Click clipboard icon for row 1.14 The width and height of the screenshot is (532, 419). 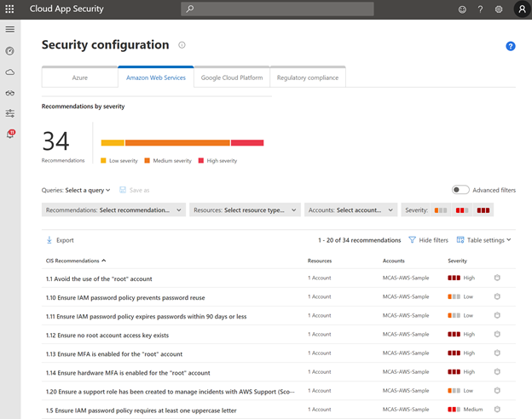click(497, 372)
